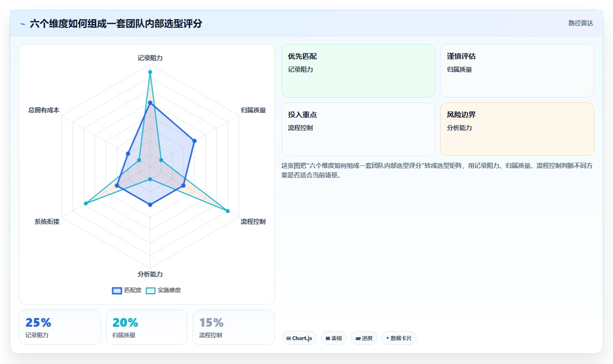The image size is (613, 364).
Task: Click the 总拥有成本 radar axis label
Action: [x=44, y=110]
